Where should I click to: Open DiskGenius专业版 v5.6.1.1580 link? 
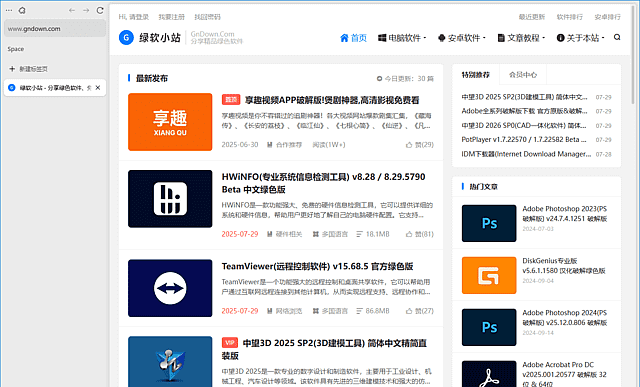click(x=564, y=265)
